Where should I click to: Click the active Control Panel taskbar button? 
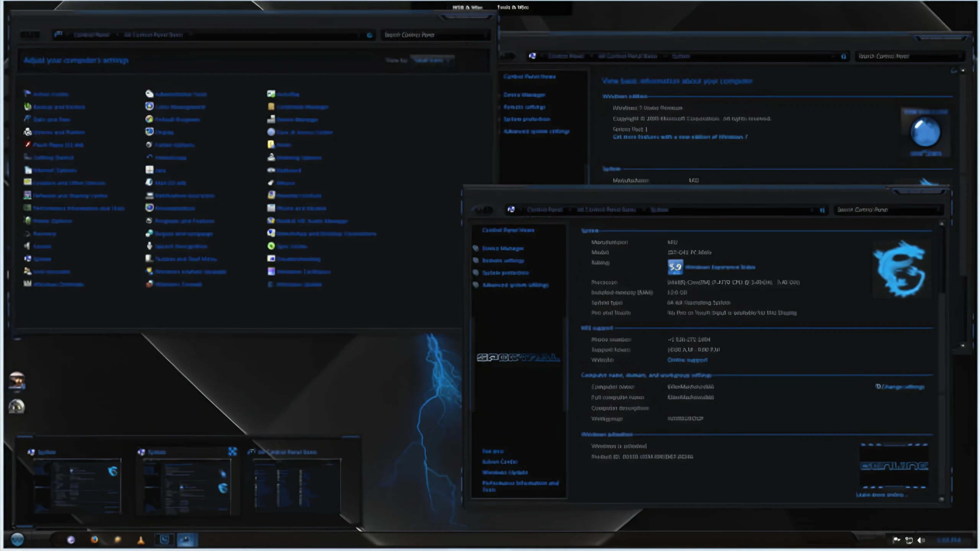pos(187,540)
